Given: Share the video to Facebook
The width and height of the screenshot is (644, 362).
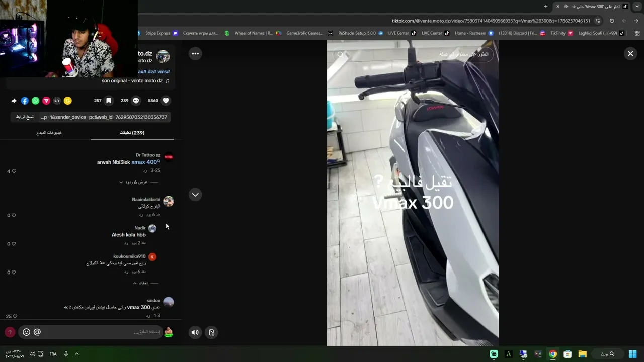Looking at the screenshot, I should [x=25, y=101].
